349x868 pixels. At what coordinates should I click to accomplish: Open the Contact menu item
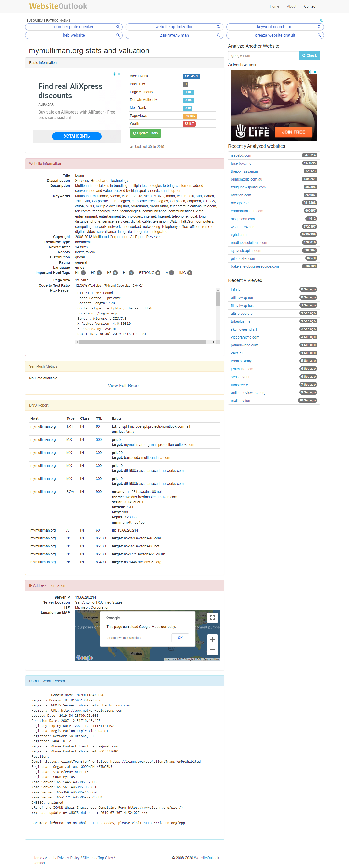(310, 6)
